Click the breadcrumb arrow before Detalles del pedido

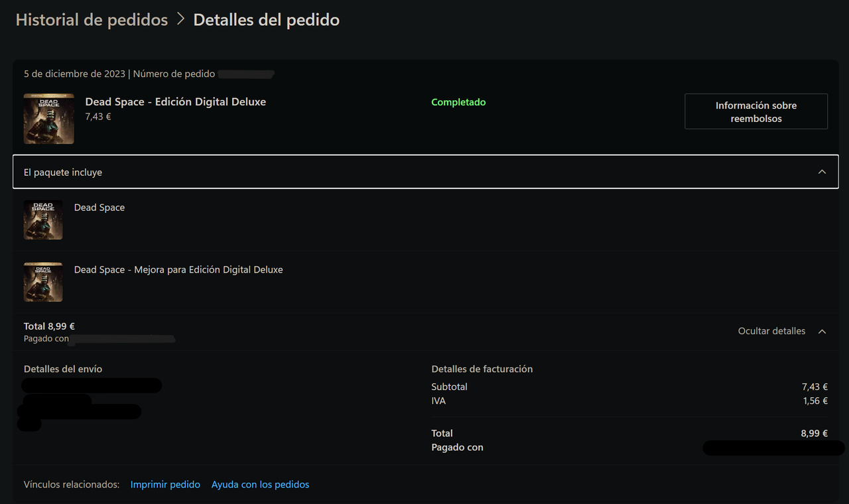(180, 20)
